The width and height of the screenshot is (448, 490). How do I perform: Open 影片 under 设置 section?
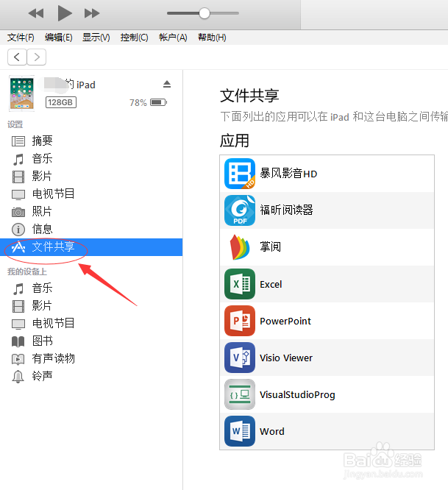(91, 177)
